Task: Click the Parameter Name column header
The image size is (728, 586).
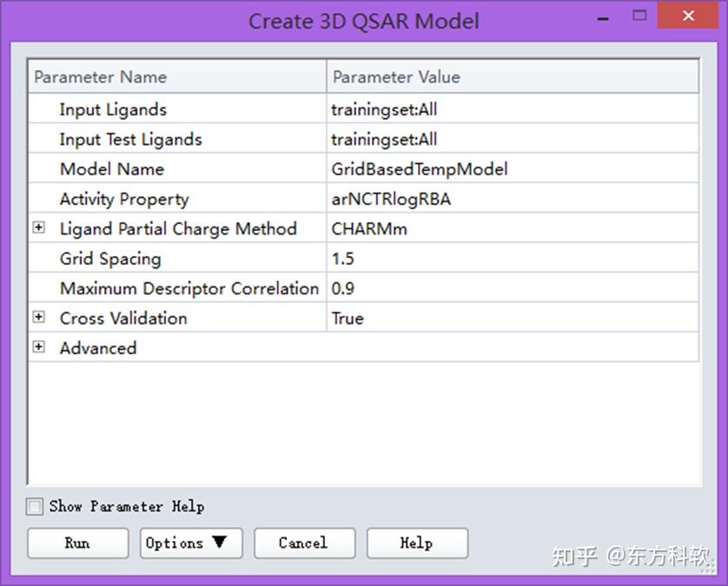Action: tap(177, 76)
